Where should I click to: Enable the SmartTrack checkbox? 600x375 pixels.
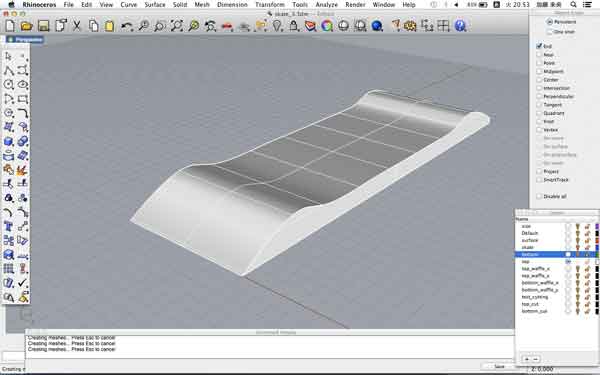(x=539, y=180)
